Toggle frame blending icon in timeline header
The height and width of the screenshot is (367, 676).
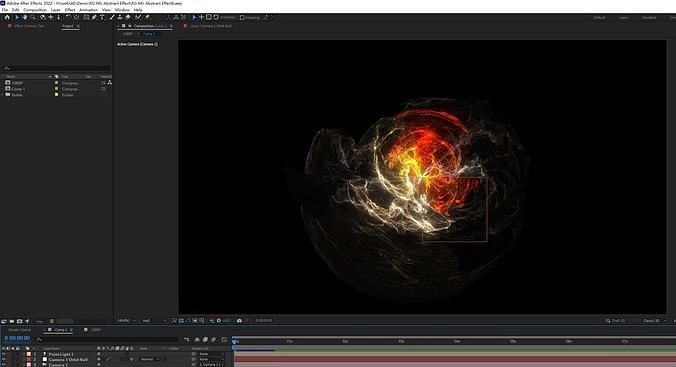[205, 339]
